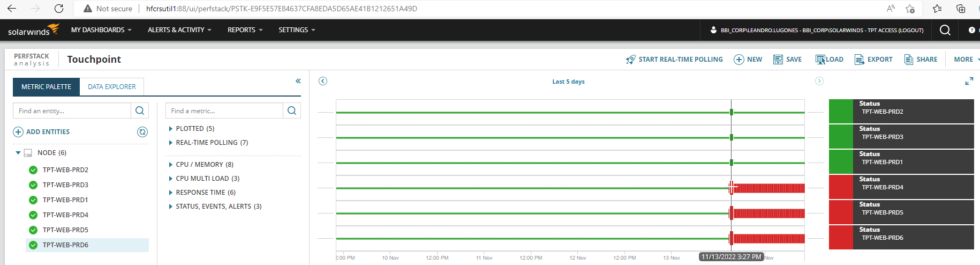Expand CPU MULTI LOAD (3) group
Screen dimensions: 980x265
(170, 179)
